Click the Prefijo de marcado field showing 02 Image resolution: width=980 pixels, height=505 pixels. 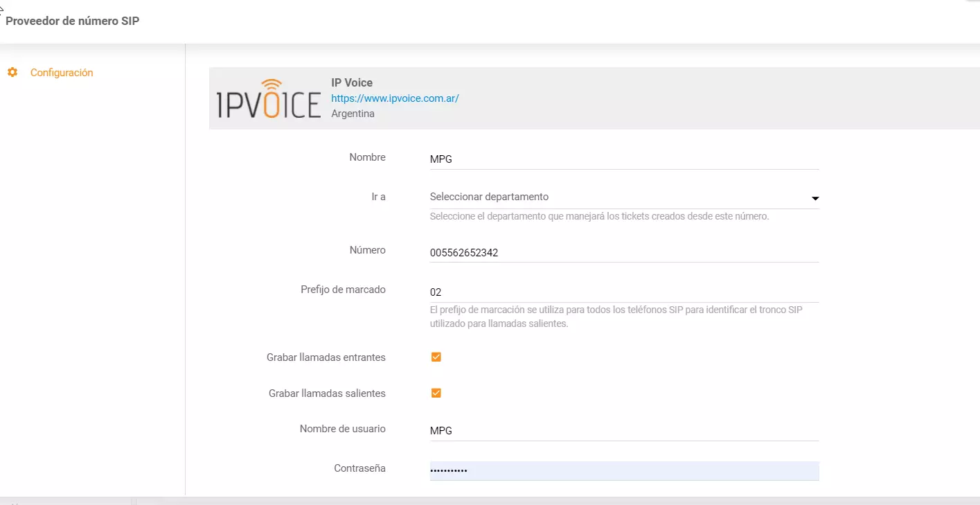point(623,292)
